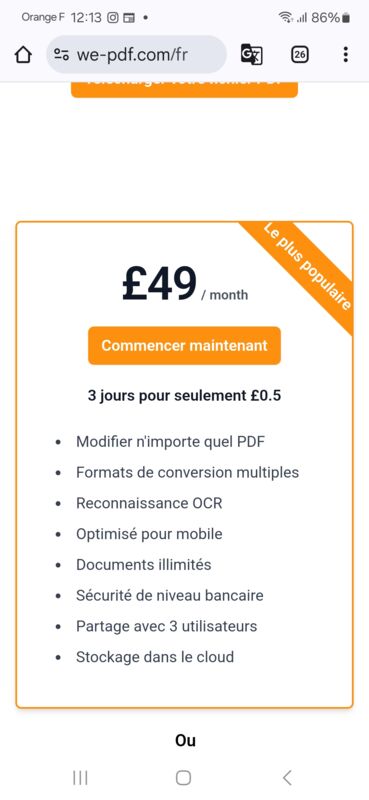Tap the battery indicator showing 86%
This screenshot has height=800, width=369.
tap(330, 17)
